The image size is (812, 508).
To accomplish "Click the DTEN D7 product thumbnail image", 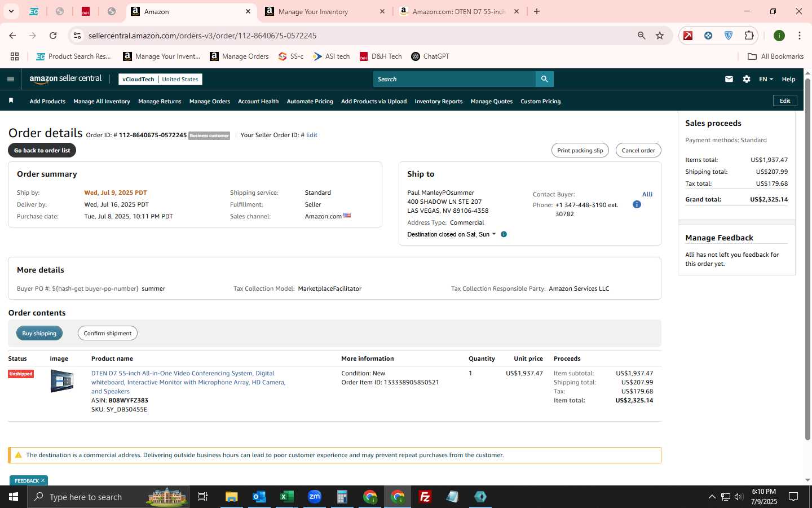I will 62,381.
